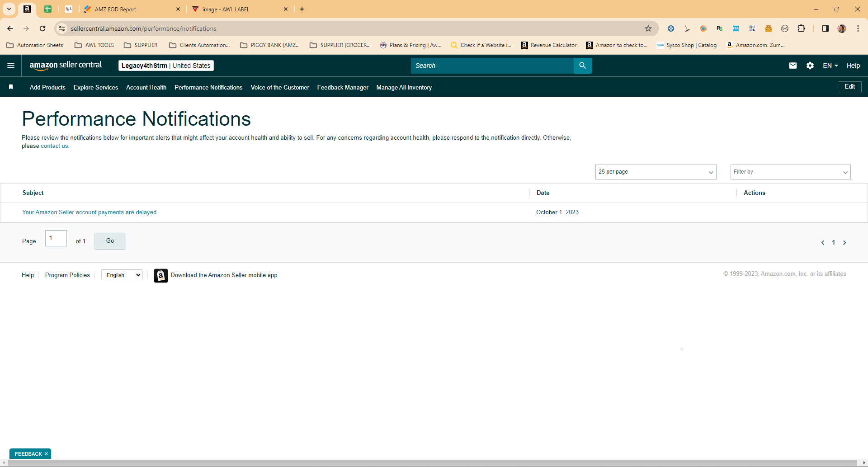Open Performance Notifications in navigation

[x=208, y=87]
